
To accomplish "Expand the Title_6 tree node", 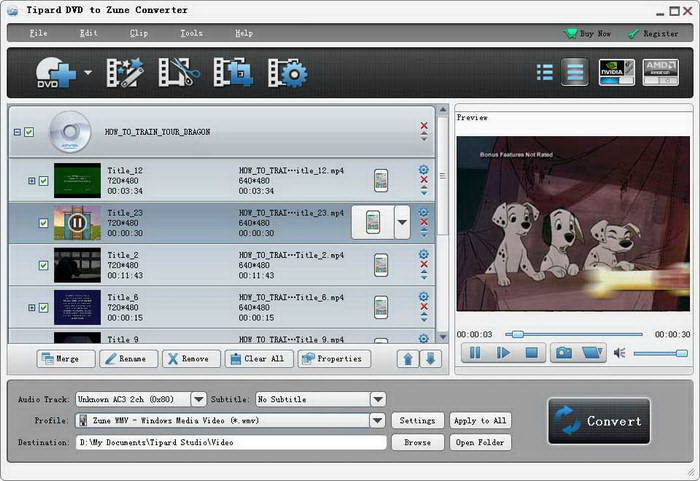I will pyautogui.click(x=32, y=307).
